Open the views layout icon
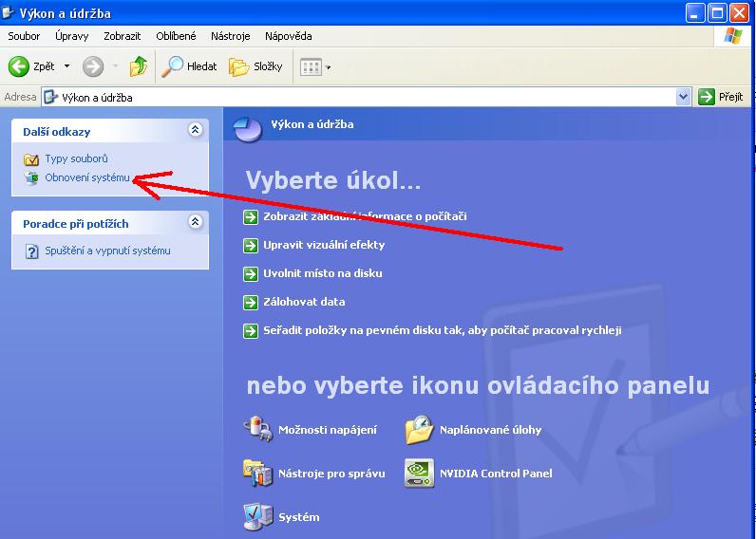This screenshot has width=756, height=539. [311, 67]
